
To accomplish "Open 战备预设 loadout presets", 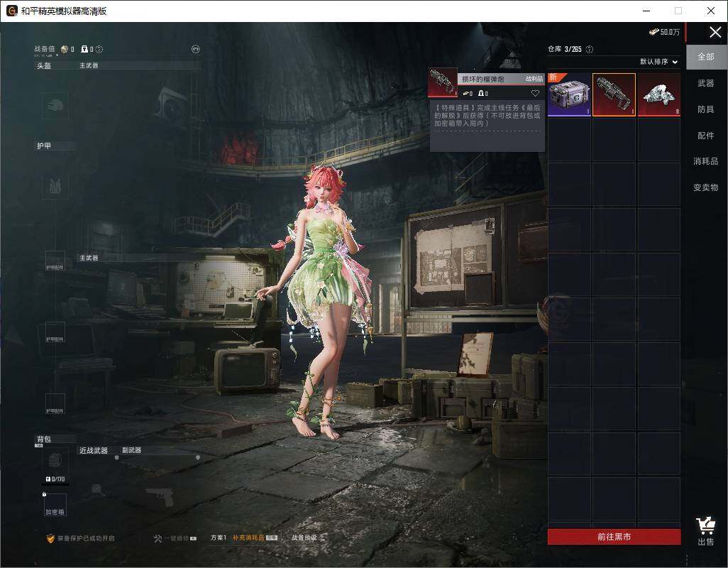I will [304, 537].
